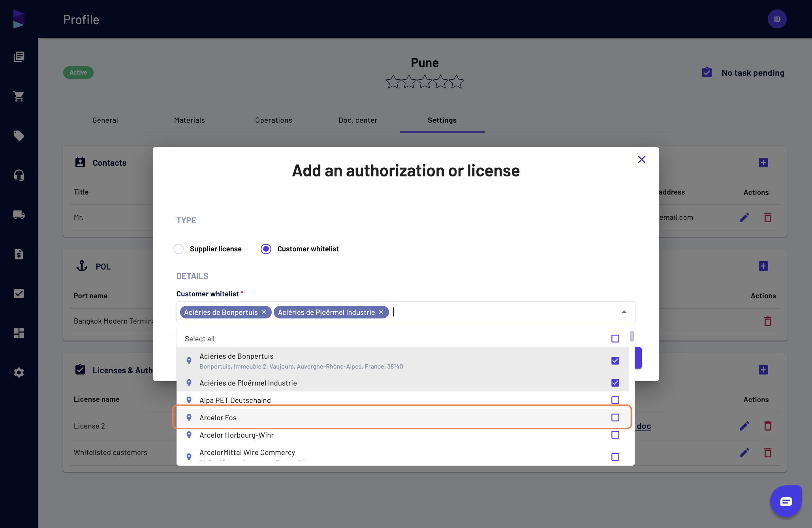Uncheck Aciéries de Bonpertuis in the list

coord(615,361)
